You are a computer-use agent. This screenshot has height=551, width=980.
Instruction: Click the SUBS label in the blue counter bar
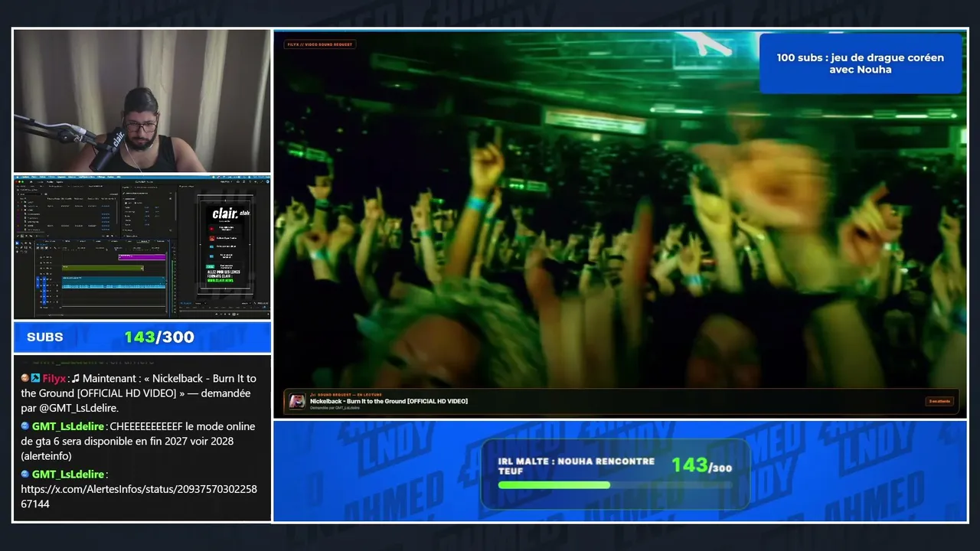[45, 337]
